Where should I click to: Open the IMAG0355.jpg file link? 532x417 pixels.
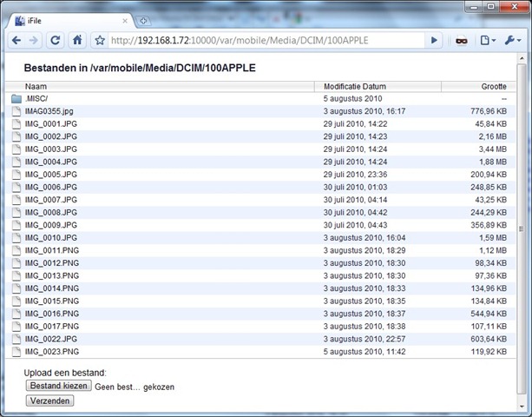tap(49, 111)
